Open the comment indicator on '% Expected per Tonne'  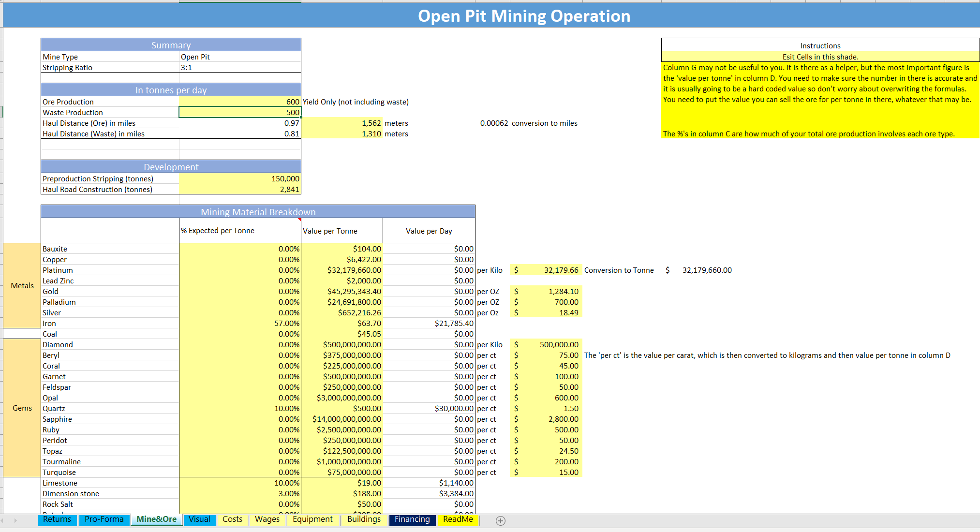pos(300,221)
